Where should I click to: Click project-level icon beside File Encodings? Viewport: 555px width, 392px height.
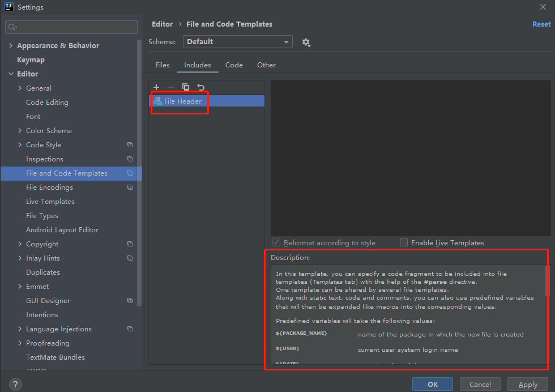point(130,188)
